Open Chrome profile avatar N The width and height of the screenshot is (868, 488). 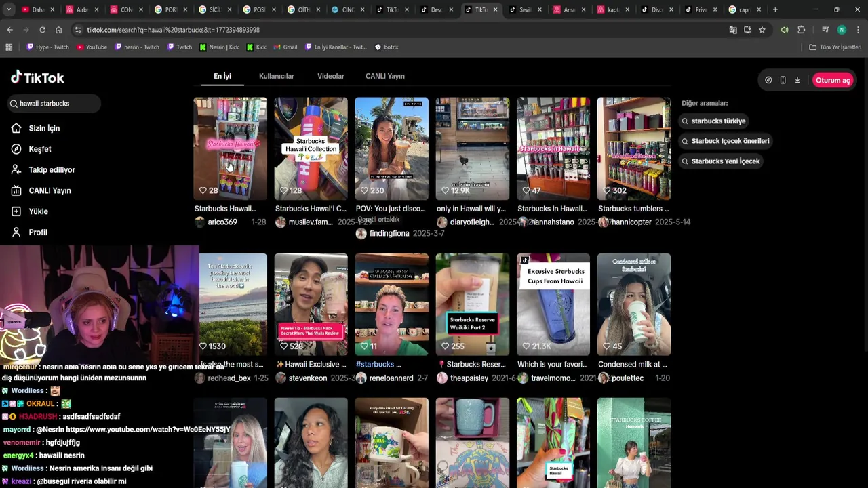pyautogui.click(x=842, y=30)
